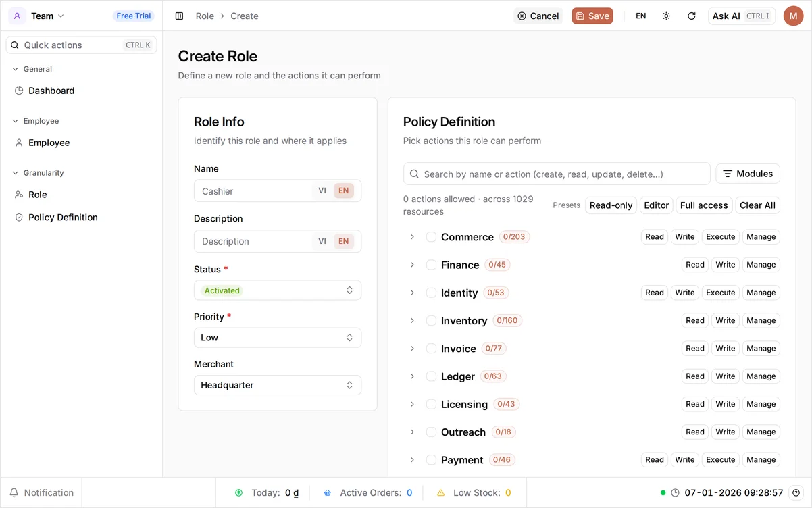Open Role page in the sidebar
This screenshot has width=812, height=508.
[81, 195]
